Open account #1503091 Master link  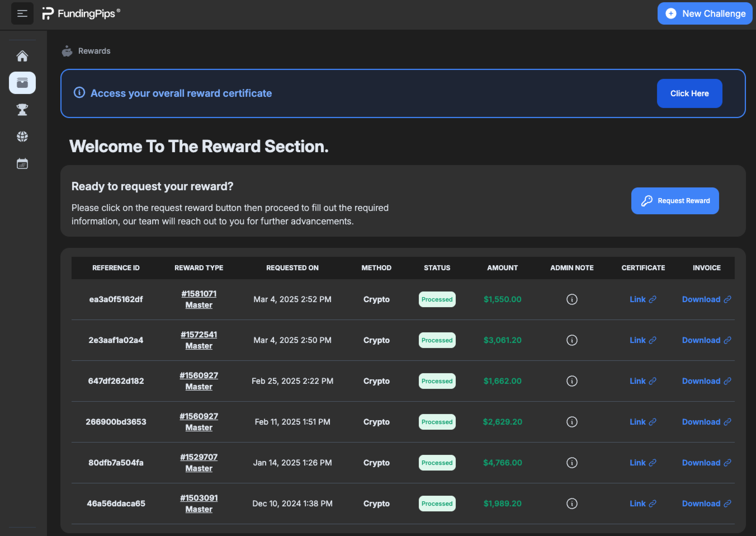pos(199,504)
